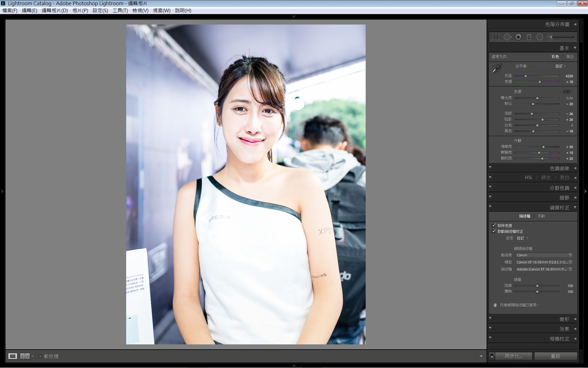Click the Loupe view icon in bottom toolbar
588x368 pixels.
[x=13, y=356]
